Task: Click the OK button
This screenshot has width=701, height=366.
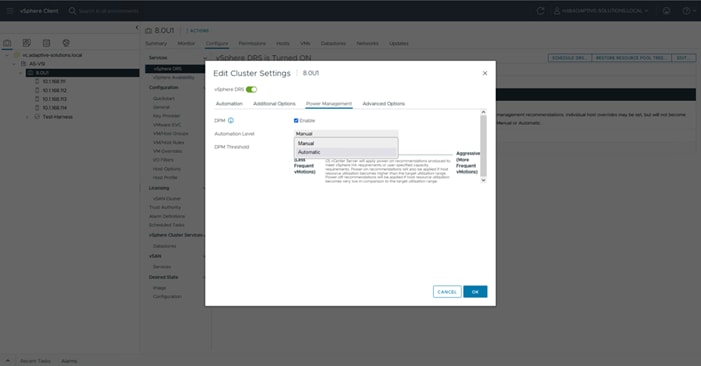Action: [475, 292]
